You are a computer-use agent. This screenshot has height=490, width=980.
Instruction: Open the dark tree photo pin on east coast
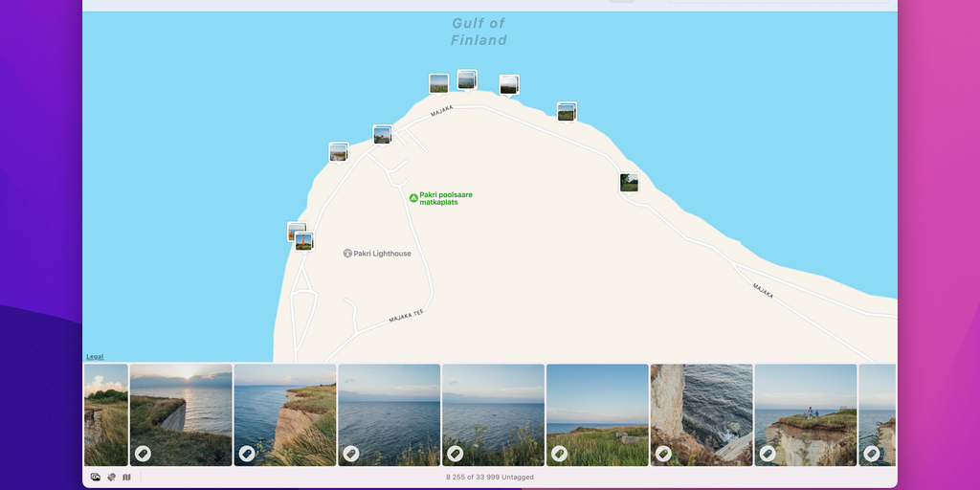[630, 183]
